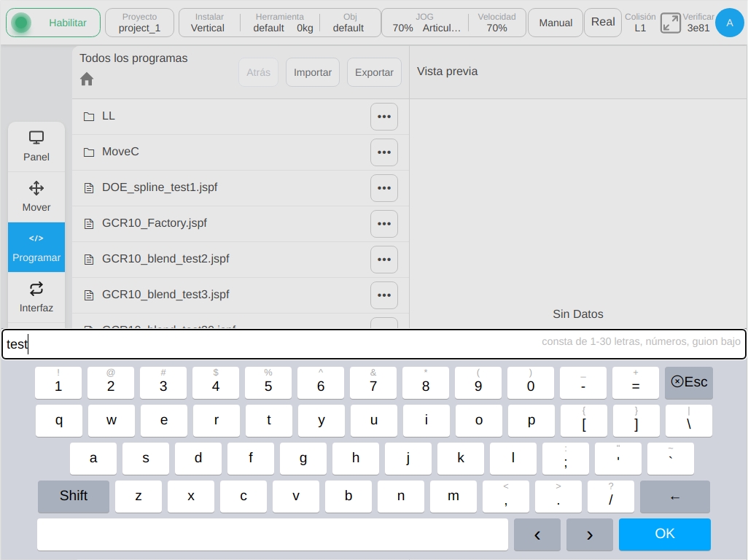
Task: Switch the Manual mode button
Action: tap(556, 23)
